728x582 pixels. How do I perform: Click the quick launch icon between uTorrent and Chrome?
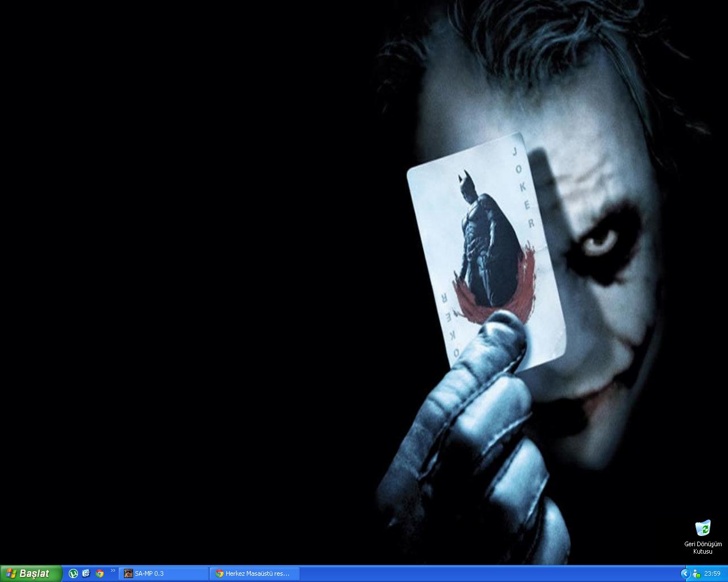tap(86, 573)
